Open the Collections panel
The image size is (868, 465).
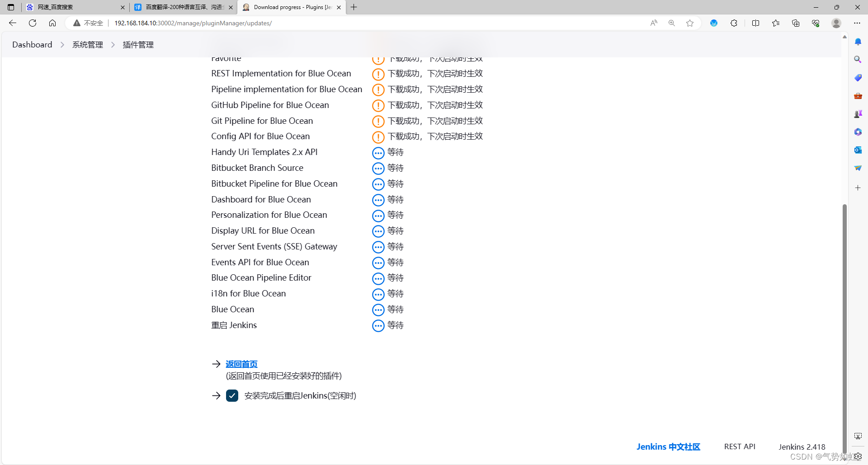[796, 23]
